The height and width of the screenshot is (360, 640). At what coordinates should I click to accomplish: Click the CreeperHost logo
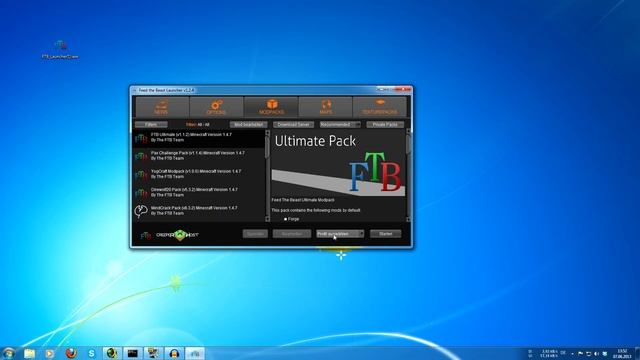coord(178,235)
